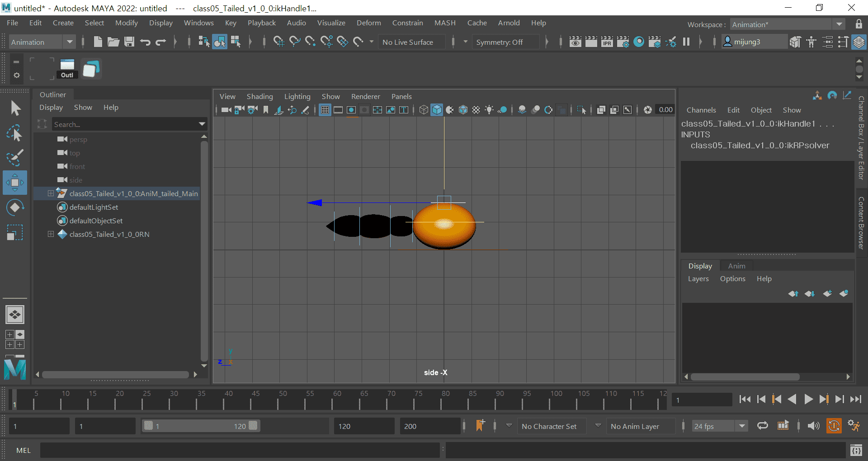Open the Deform menu
This screenshot has width=868, height=461.
click(368, 23)
